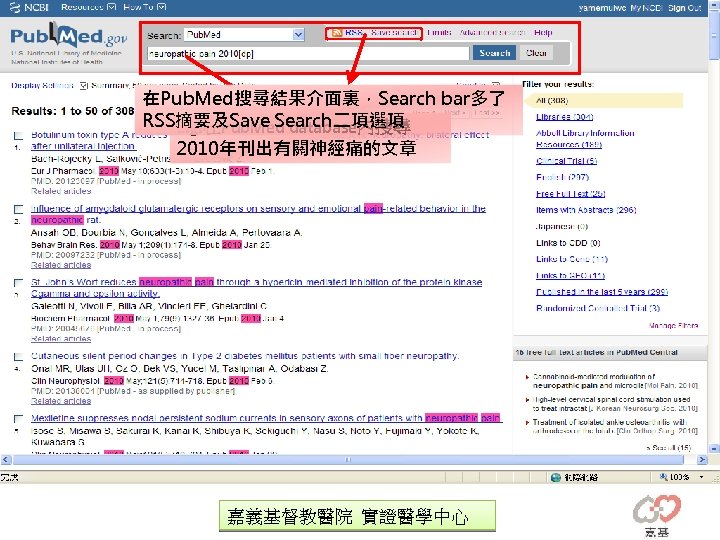Open the 100% zoom level dropdown arrow

701,477
